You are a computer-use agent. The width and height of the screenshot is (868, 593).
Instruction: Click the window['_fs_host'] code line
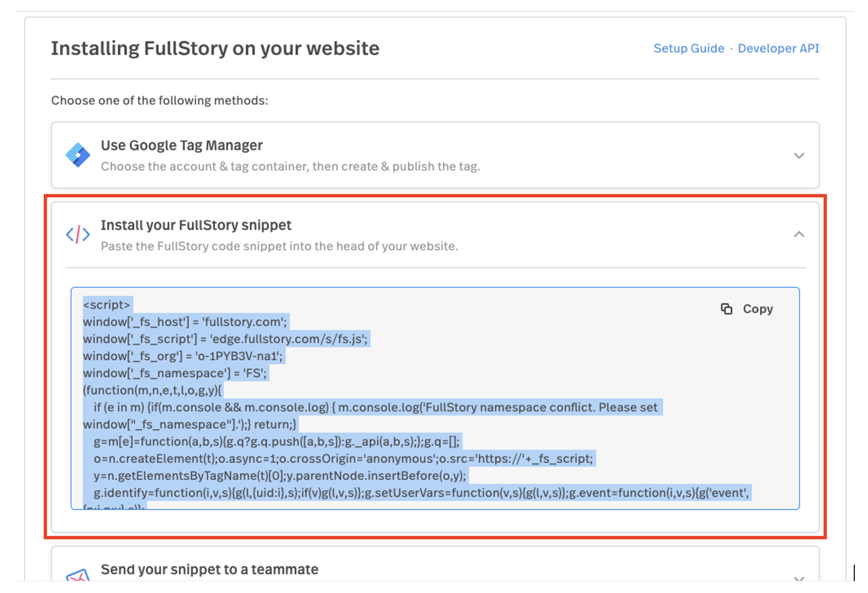point(185,321)
